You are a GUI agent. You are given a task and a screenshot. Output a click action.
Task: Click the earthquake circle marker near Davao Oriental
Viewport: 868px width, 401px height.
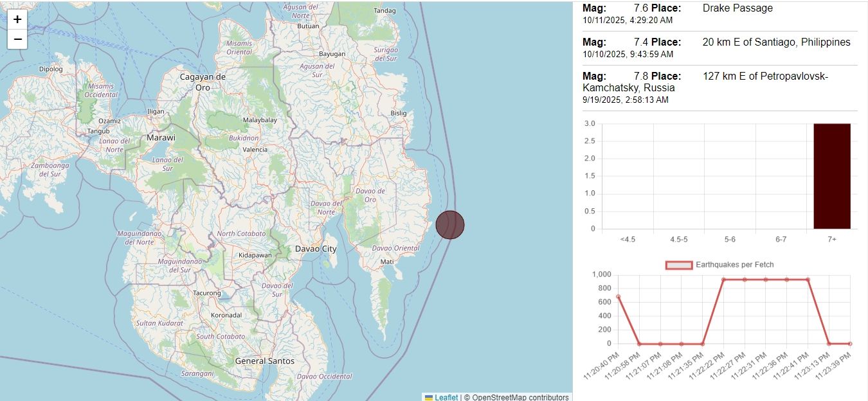[x=450, y=225]
